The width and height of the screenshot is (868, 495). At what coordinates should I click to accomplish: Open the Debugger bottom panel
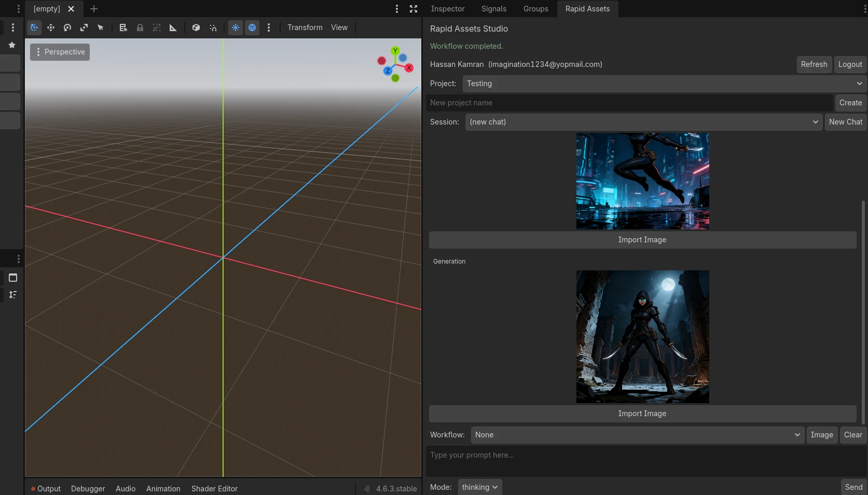[x=88, y=489]
